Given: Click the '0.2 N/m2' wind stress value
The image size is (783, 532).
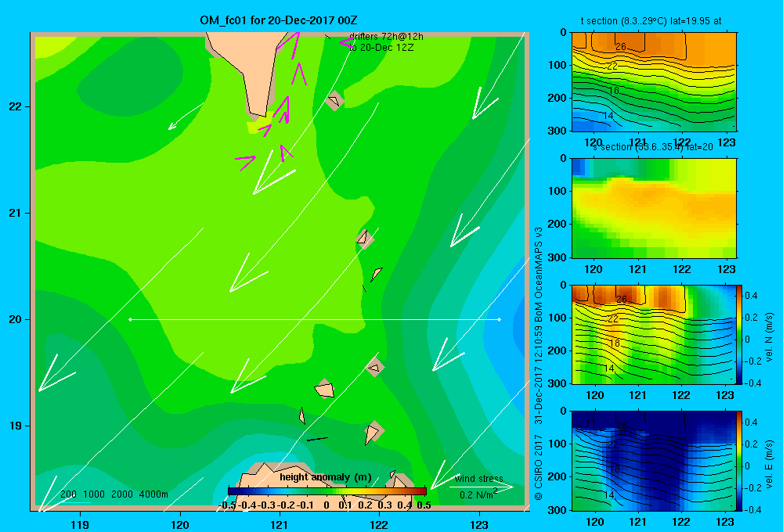Looking at the screenshot, I should 478,494.
